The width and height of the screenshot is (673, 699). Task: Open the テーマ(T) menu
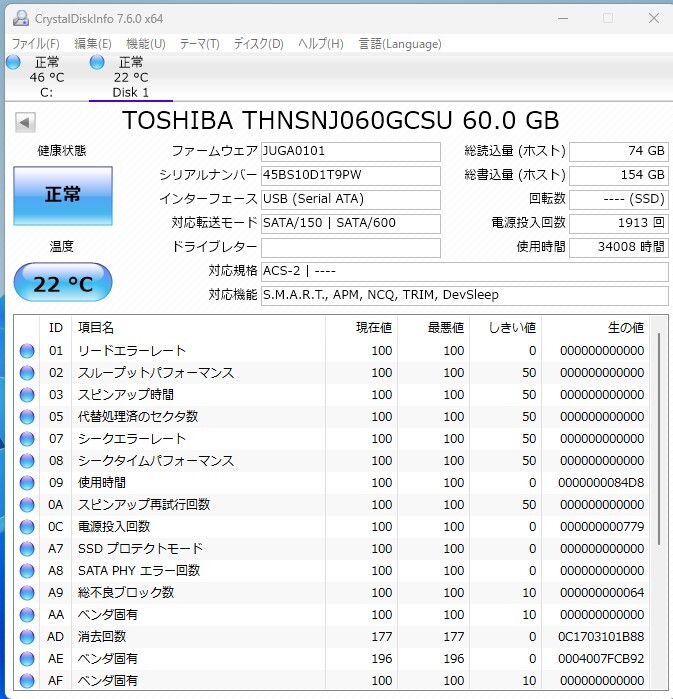pyautogui.click(x=199, y=44)
